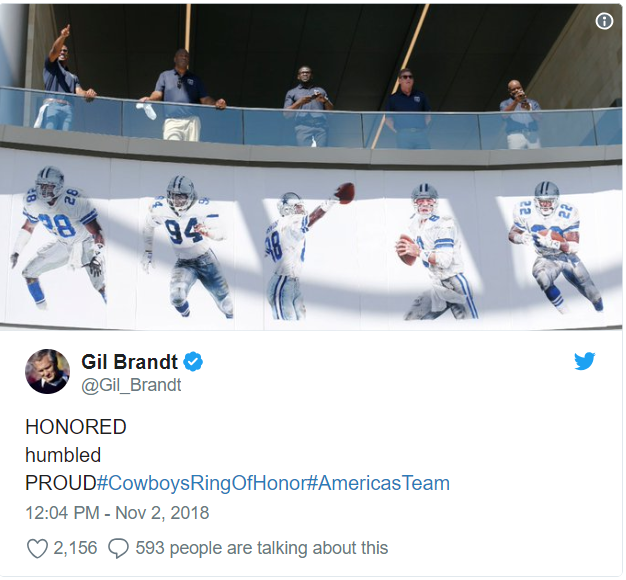Image resolution: width=626 pixels, height=580 pixels.
Task: Click the mural of player number 28
Action: tap(59, 238)
